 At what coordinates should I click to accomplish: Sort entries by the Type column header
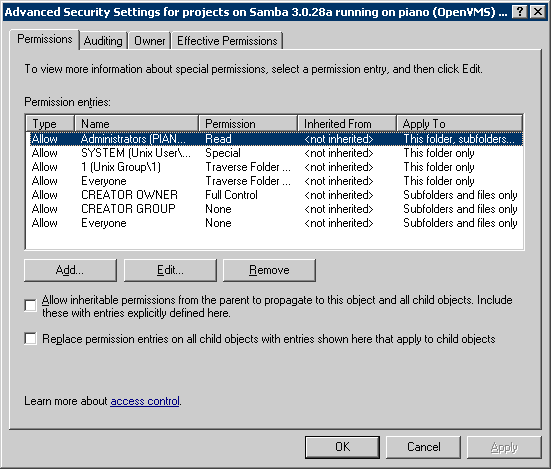[x=50, y=124]
